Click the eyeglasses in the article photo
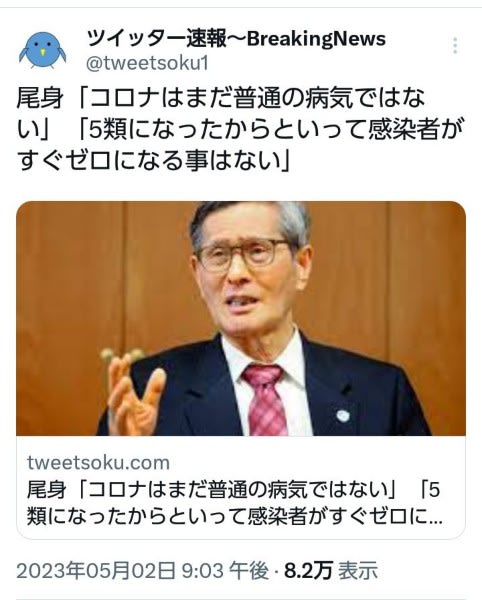The height and width of the screenshot is (600, 482). (243, 254)
